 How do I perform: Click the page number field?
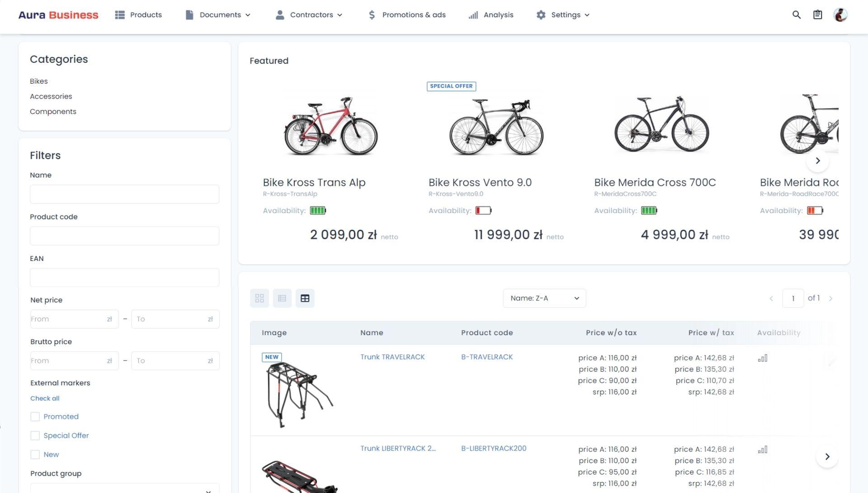[793, 298]
